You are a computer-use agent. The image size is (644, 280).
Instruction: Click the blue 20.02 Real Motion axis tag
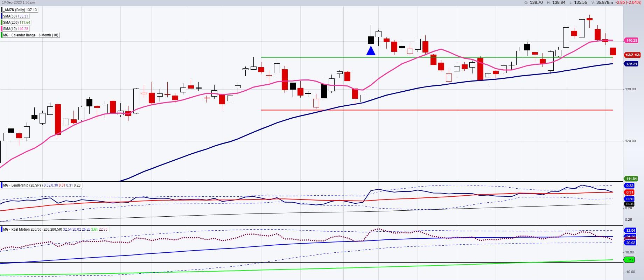[x=630, y=243]
